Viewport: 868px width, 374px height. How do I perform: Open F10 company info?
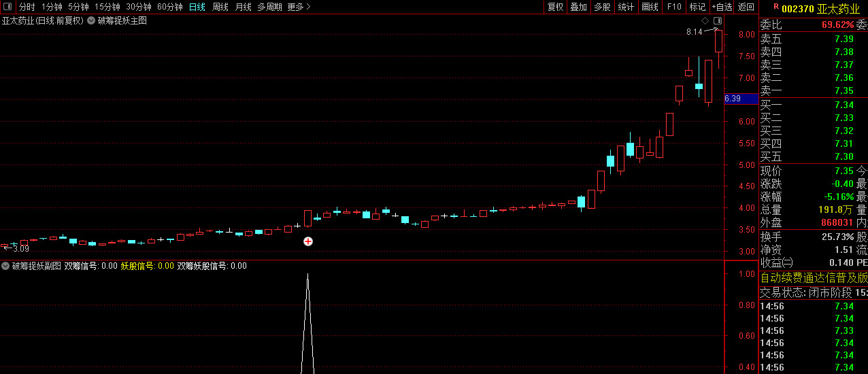[674, 7]
